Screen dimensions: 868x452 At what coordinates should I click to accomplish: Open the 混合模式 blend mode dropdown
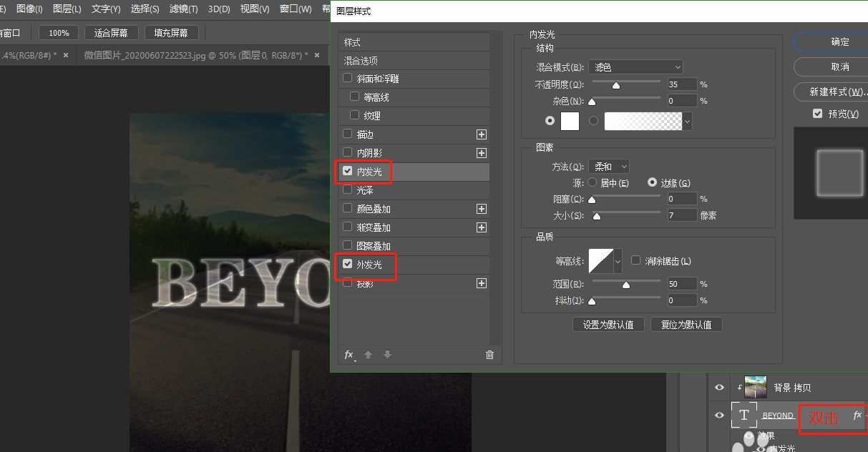click(x=635, y=67)
